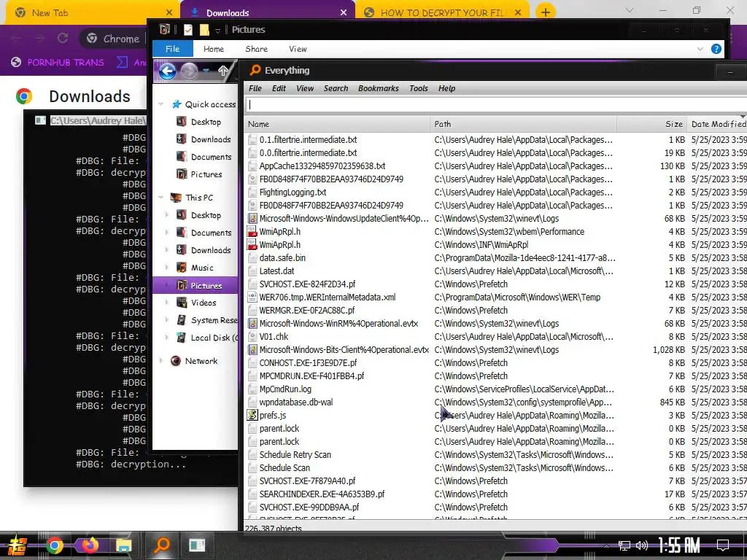
Task: Click the new folder icon in Explorer title bar
Action: click(x=204, y=30)
